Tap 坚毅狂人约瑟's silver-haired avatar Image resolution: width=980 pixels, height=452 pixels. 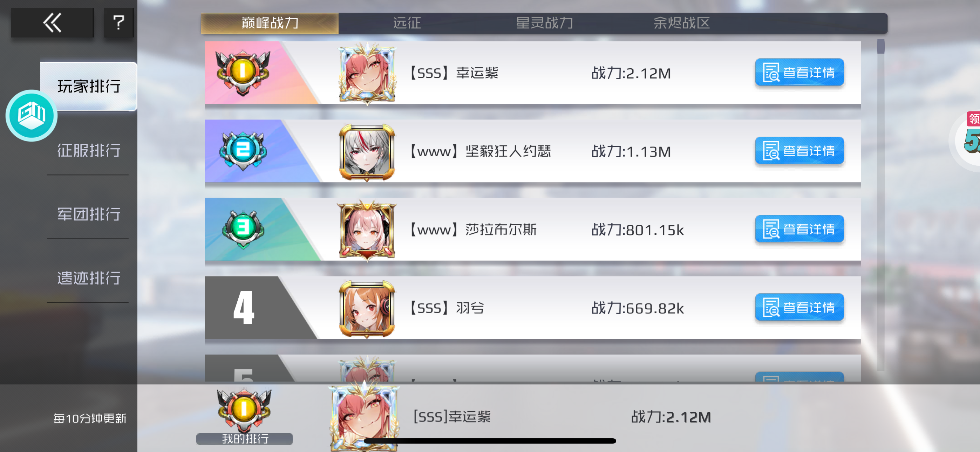[367, 152]
